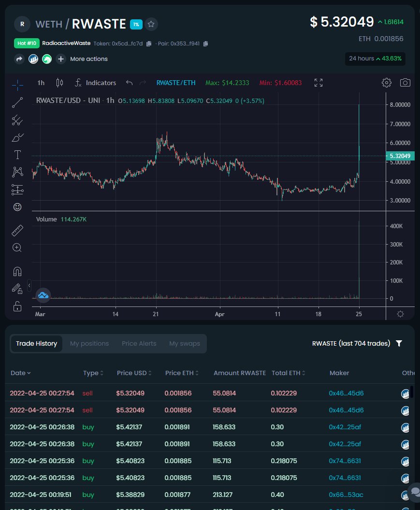Open the blue chart explorer icon under Hot #10
420x510 pixels.
[33, 59]
